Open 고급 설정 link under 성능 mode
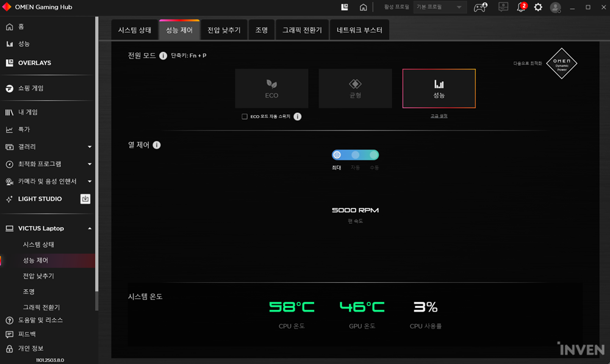The height and width of the screenshot is (364, 610). coord(439,116)
